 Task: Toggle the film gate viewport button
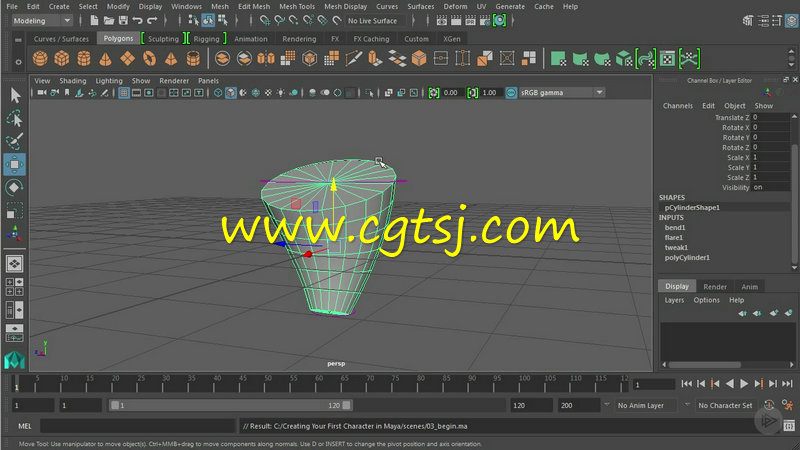136,92
